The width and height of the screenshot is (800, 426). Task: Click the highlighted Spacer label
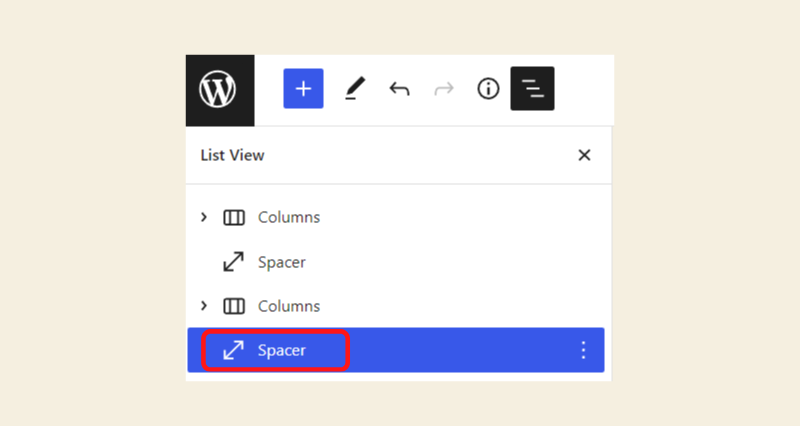coord(281,350)
